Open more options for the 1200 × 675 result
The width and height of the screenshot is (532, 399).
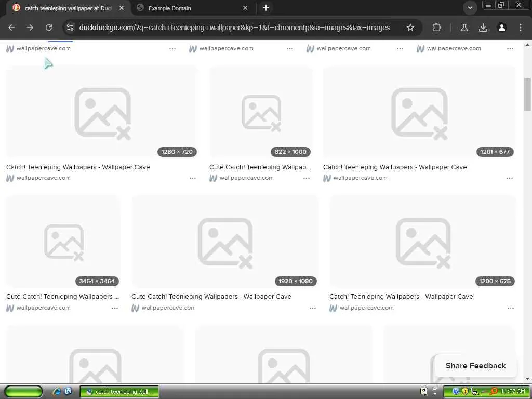[511, 308]
